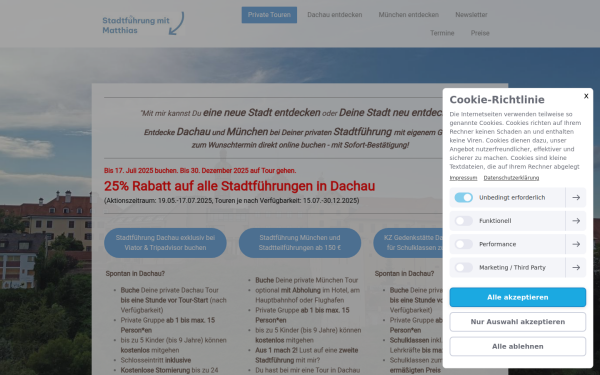Expand Marketing / Third Party details arrow
Screen dimensions: 600x375
tap(576, 267)
